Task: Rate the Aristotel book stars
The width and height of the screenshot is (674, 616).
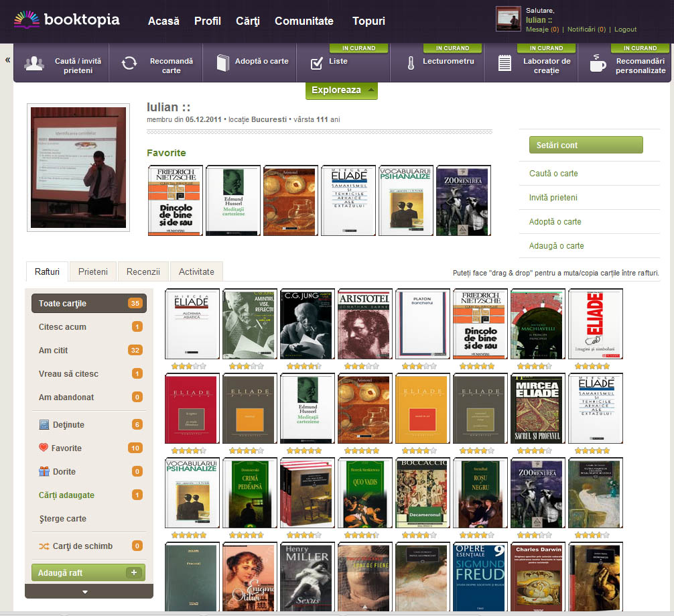Action: coord(362,367)
